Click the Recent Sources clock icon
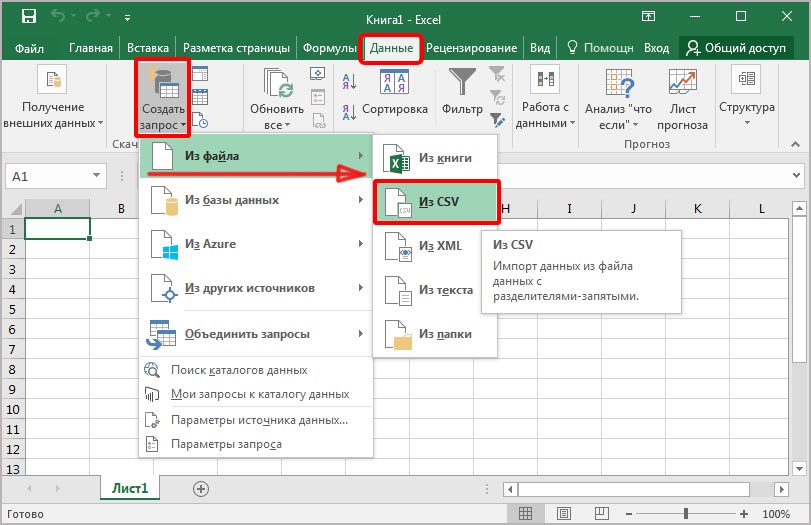811x525 pixels. point(200,121)
